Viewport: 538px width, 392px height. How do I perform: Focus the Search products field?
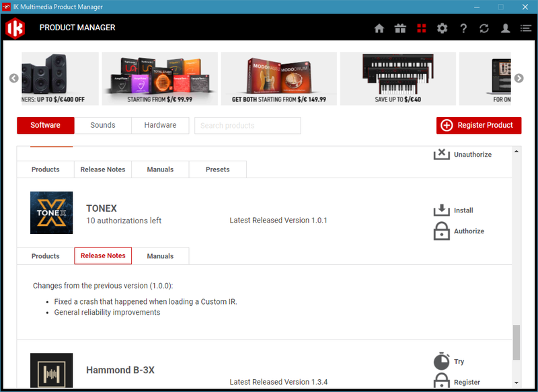point(247,126)
